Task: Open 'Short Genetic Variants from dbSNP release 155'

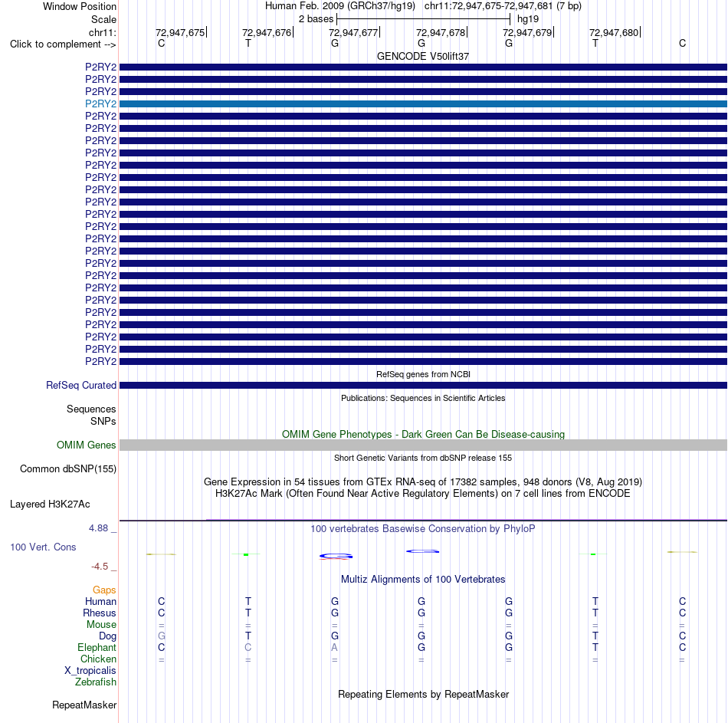Action: point(423,458)
